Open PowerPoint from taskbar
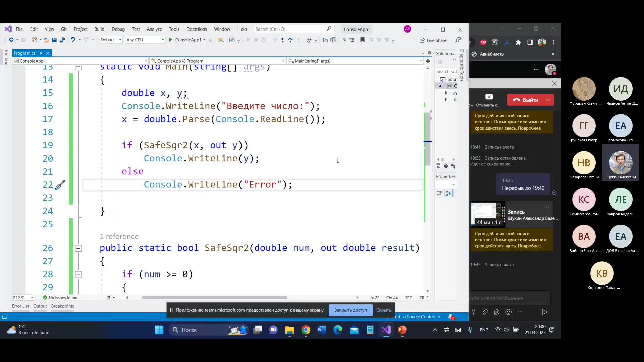The height and width of the screenshot is (362, 644). pos(402,330)
